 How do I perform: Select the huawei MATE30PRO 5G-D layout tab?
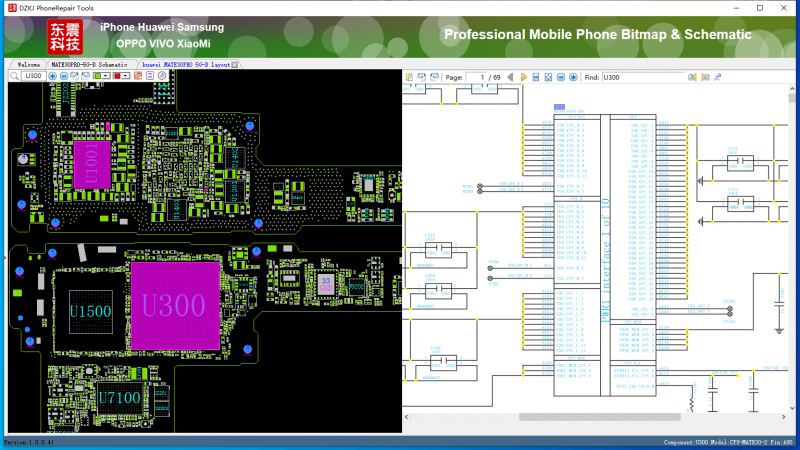click(186, 65)
